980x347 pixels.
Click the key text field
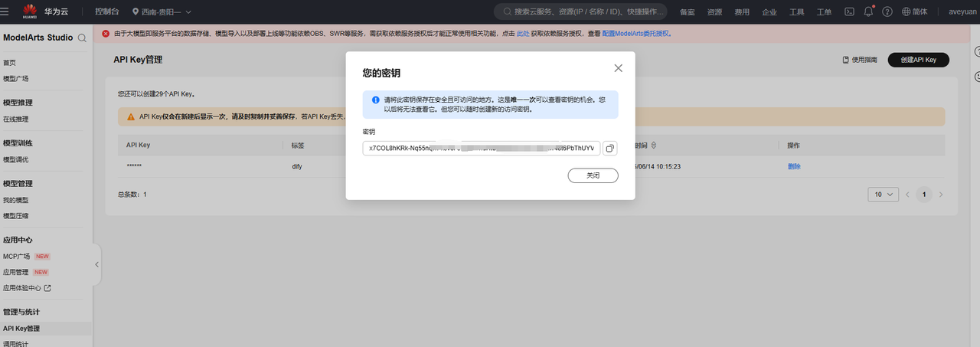click(482, 148)
